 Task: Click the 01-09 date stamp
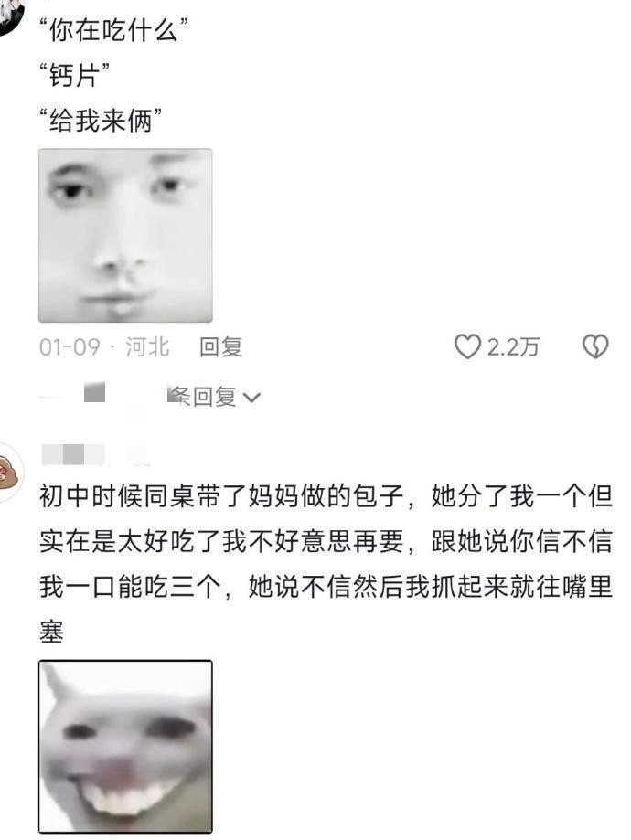point(70,347)
